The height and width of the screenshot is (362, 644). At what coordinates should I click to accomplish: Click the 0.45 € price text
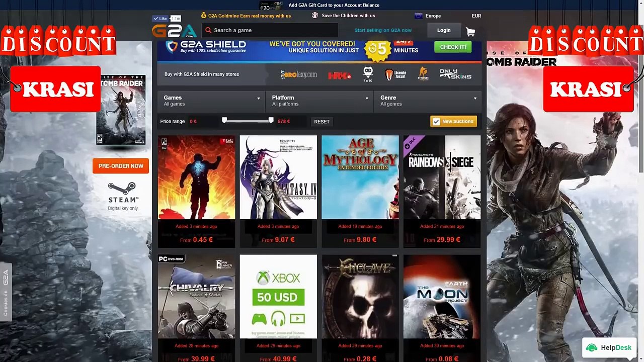(203, 240)
